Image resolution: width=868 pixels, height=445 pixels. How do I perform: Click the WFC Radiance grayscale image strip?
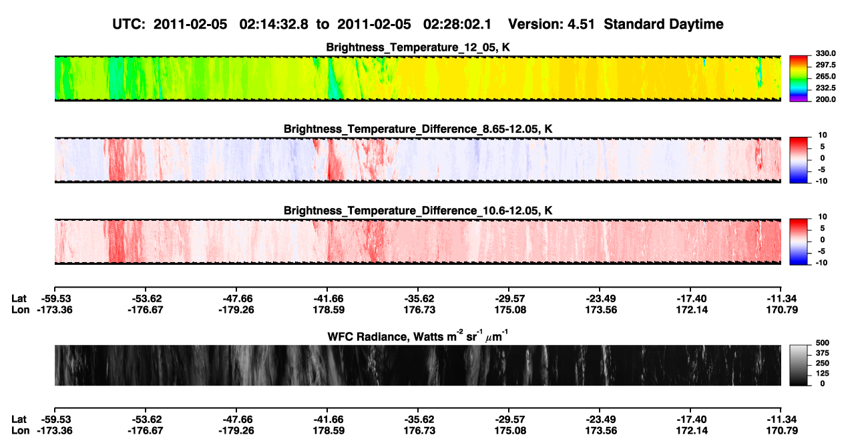click(418, 366)
